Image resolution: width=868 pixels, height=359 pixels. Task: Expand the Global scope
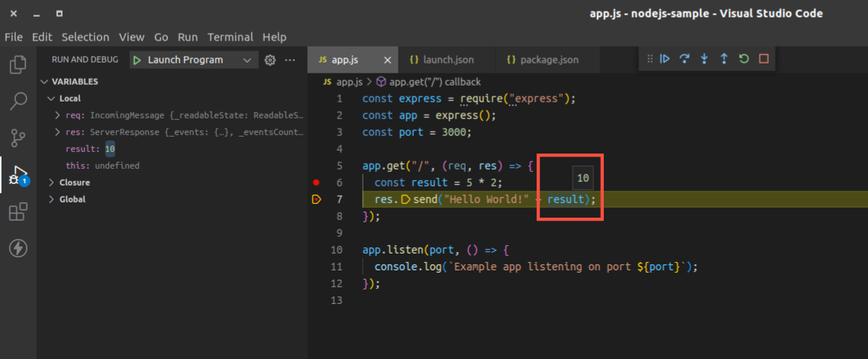coord(51,199)
